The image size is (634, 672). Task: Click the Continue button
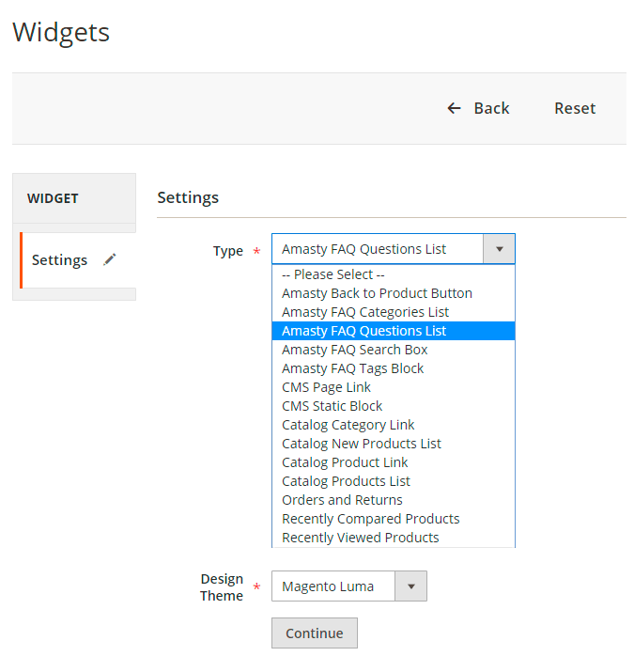315,633
